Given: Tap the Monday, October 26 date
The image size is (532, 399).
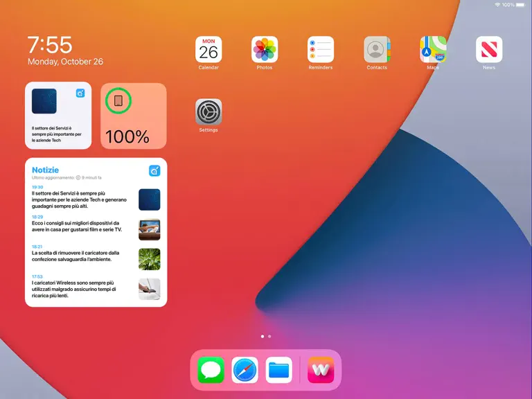Looking at the screenshot, I should [66, 62].
